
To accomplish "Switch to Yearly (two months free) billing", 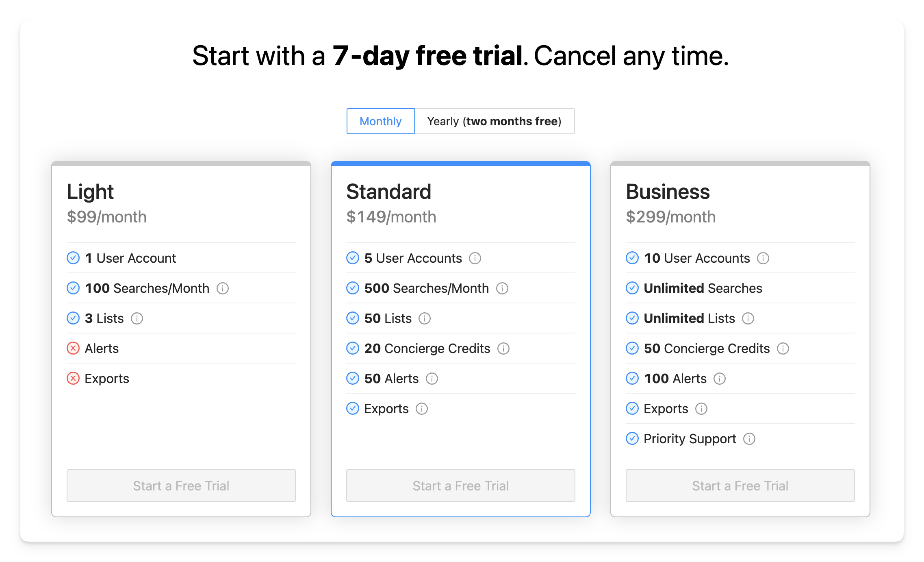I will click(494, 121).
